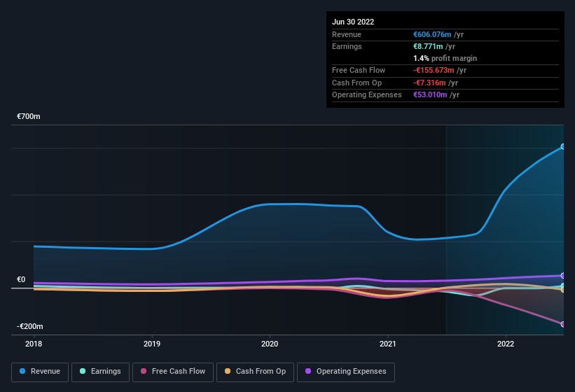Screen dimensions: 575x392
Task: Click the €606.076m revenue value
Action: (432, 34)
